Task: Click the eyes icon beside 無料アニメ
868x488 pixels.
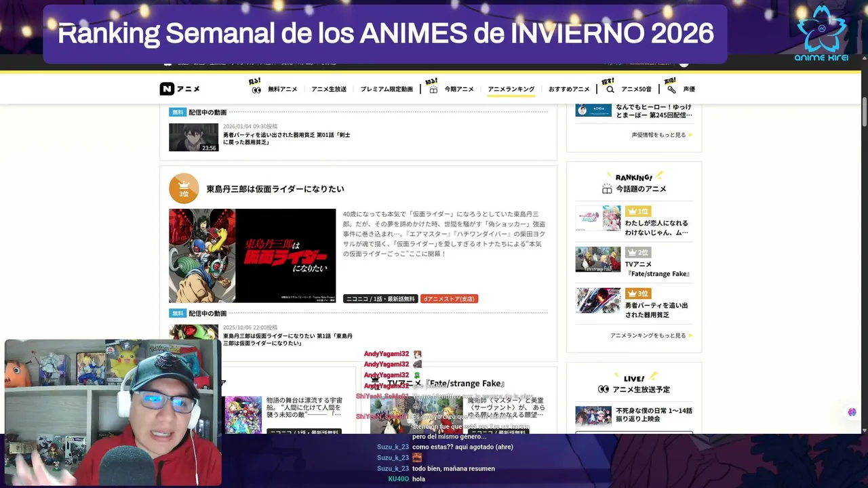Action: point(256,89)
